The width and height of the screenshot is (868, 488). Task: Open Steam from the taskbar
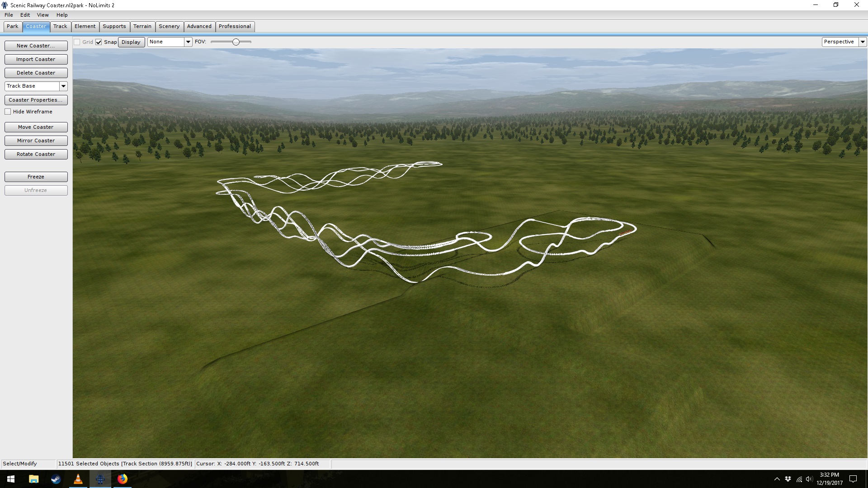[x=56, y=479]
